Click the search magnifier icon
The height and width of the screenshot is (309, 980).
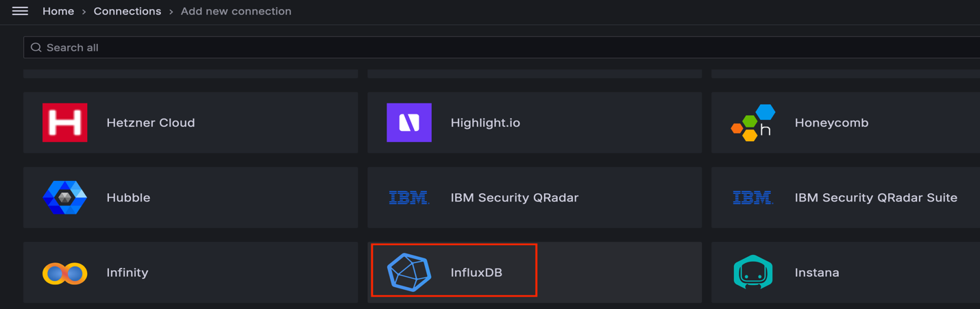[36, 47]
